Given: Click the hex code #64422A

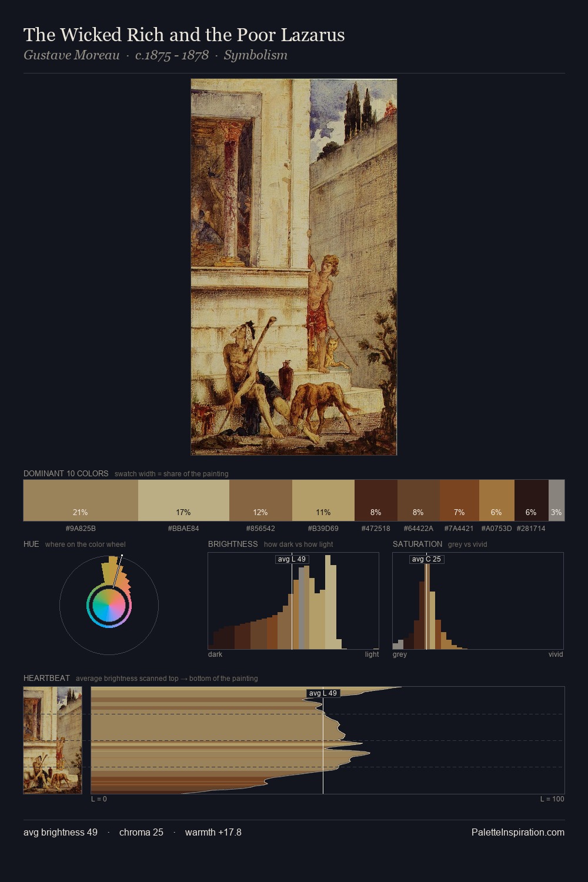Looking at the screenshot, I should 419,529.
